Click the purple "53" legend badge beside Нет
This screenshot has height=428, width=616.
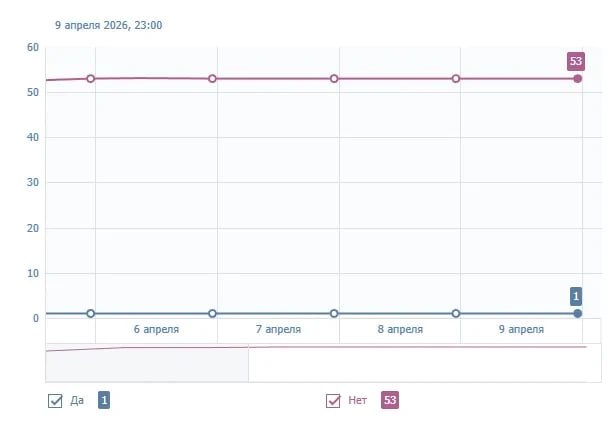pos(390,400)
